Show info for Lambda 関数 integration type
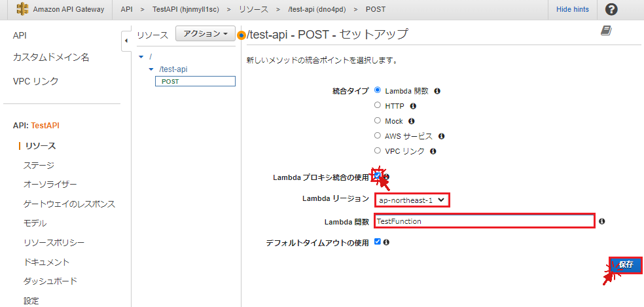644x307 pixels. tap(437, 91)
